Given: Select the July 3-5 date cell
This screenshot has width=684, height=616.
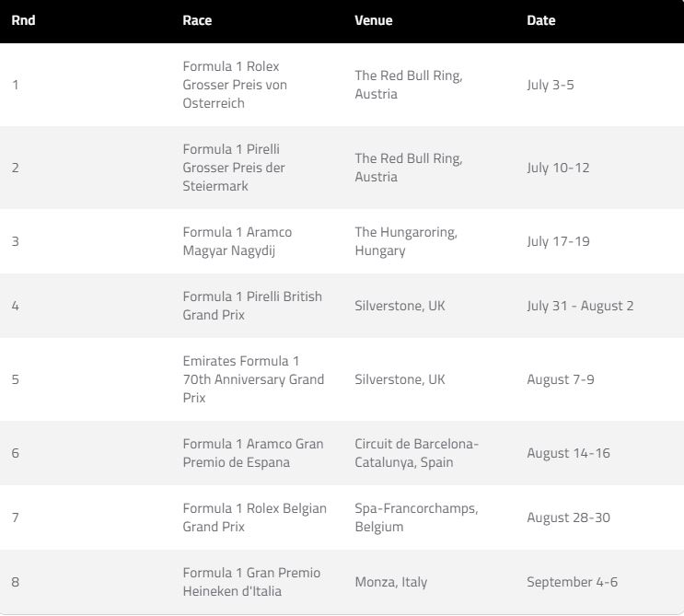Looking at the screenshot, I should 551,85.
